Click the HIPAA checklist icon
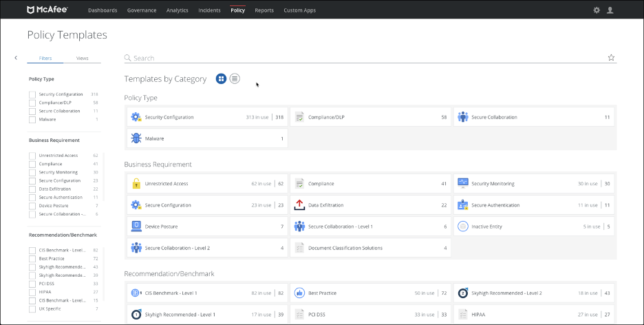644x325 pixels. (463, 314)
